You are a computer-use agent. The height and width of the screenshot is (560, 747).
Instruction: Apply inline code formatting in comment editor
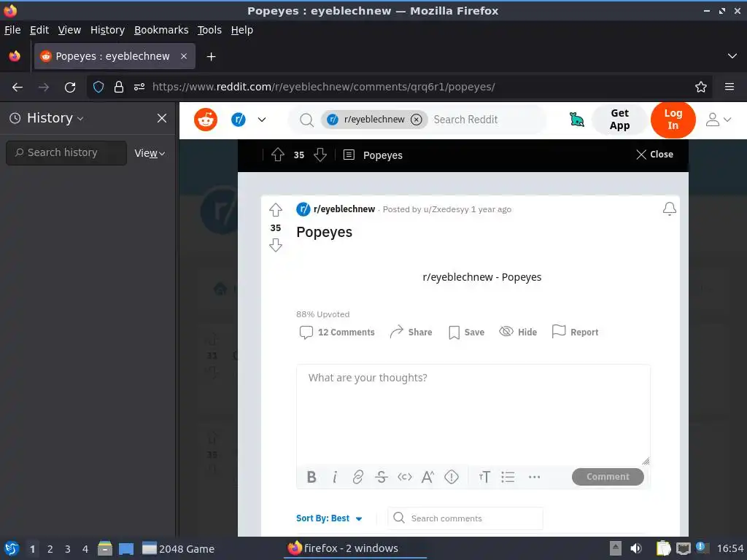(x=404, y=477)
